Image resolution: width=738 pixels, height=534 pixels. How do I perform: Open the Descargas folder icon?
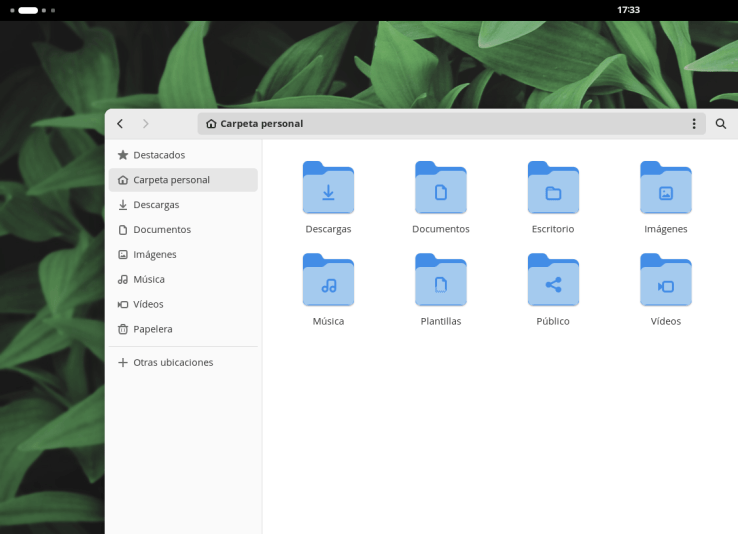[328, 188]
